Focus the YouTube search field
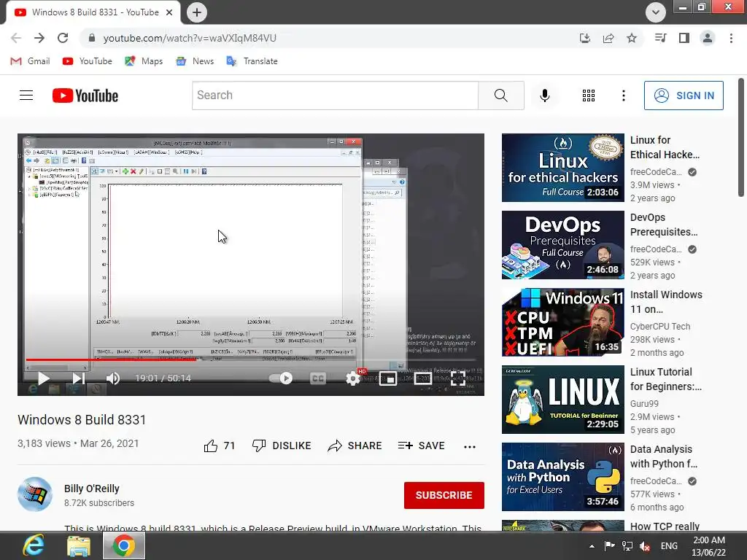The image size is (747, 560). tap(335, 96)
